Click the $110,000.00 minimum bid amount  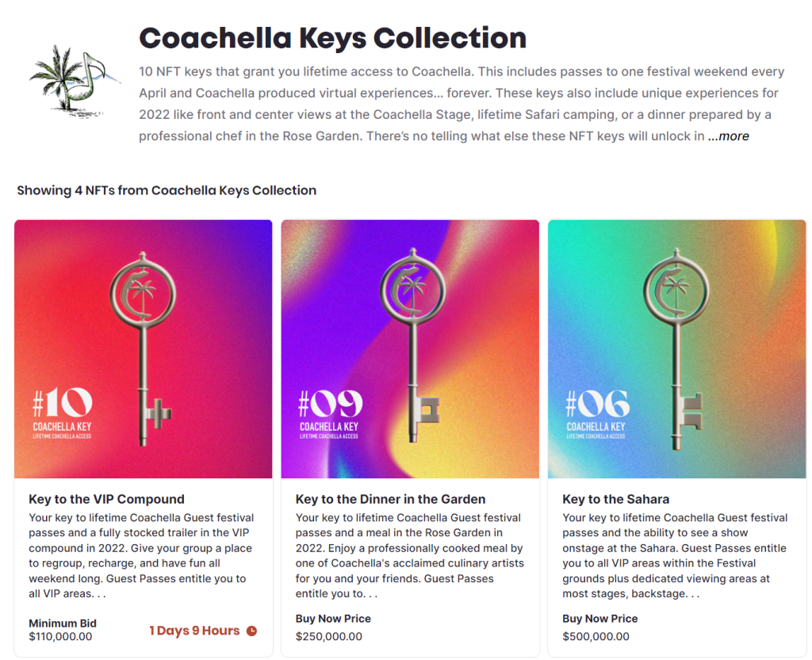click(60, 636)
